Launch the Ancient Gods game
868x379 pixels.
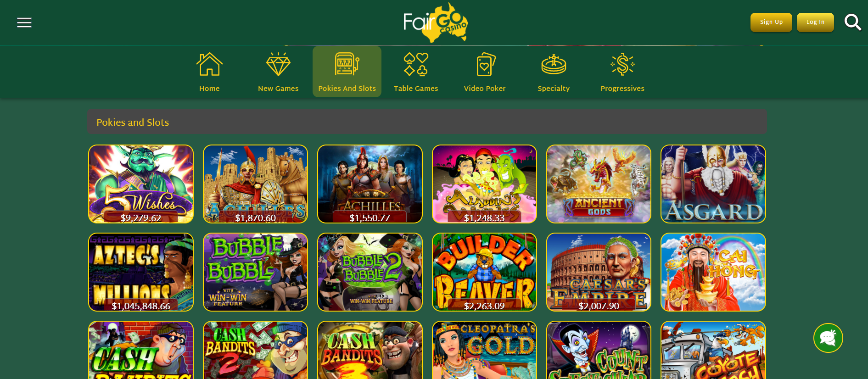(599, 184)
